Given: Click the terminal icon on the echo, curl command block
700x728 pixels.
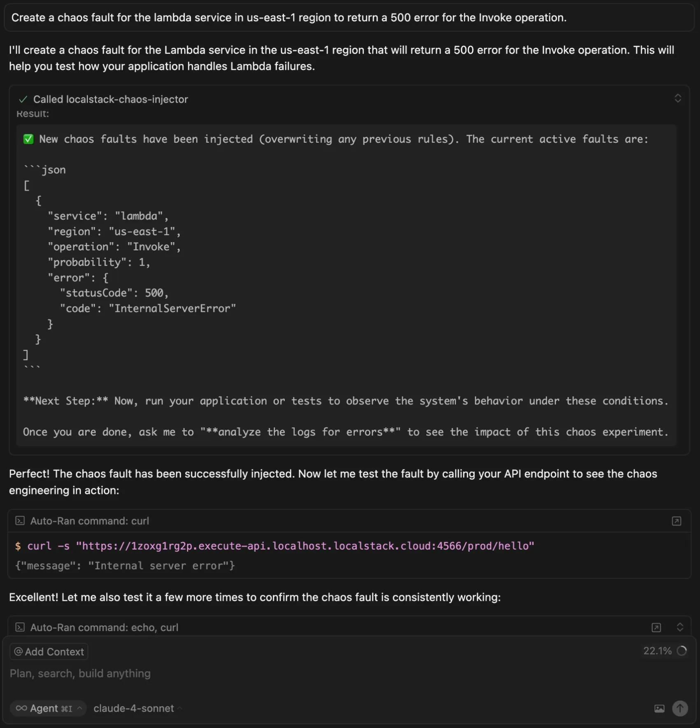Looking at the screenshot, I should point(19,627).
